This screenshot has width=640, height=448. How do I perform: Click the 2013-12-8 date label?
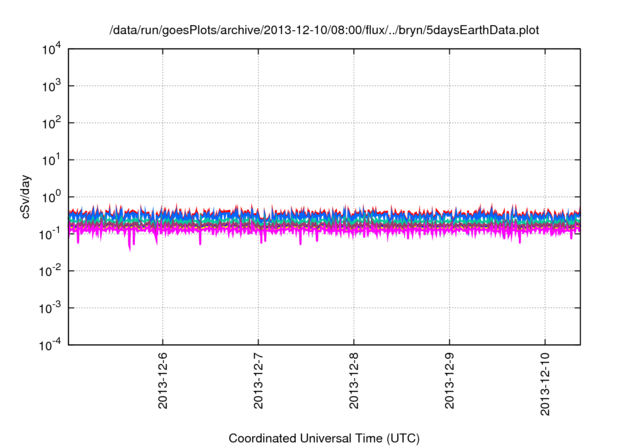coord(353,381)
